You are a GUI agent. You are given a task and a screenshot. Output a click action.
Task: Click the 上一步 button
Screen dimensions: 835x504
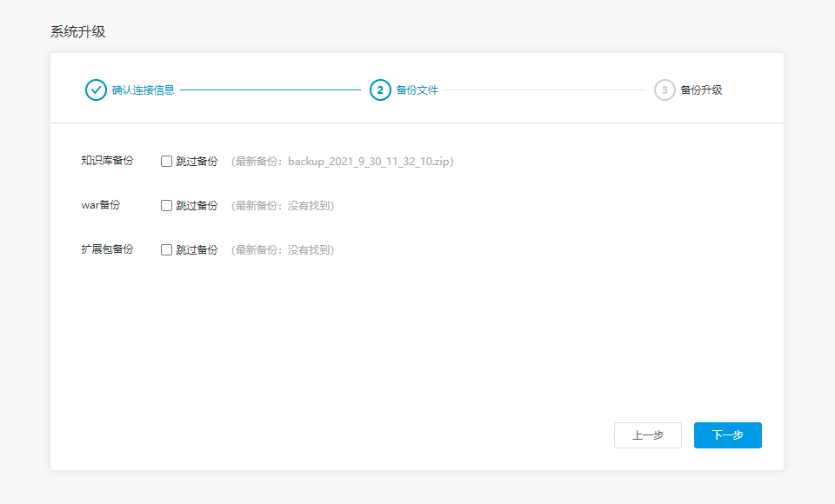(x=647, y=435)
